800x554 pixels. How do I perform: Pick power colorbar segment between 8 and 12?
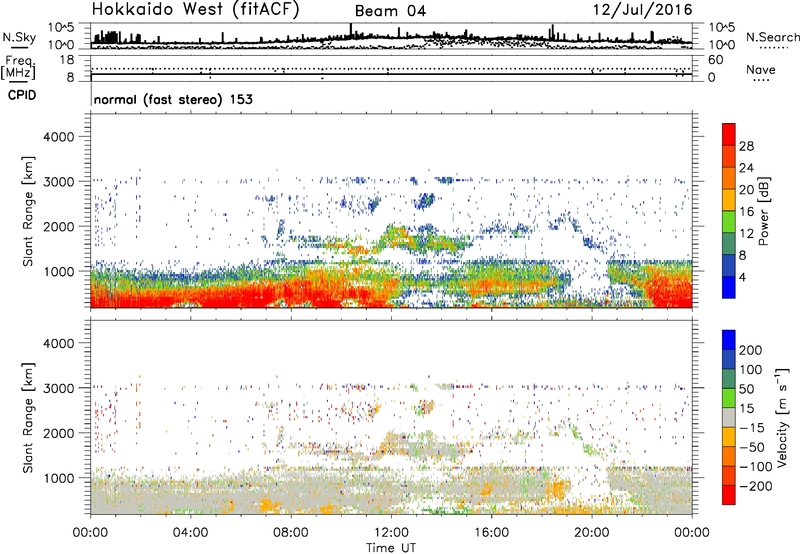click(729, 243)
